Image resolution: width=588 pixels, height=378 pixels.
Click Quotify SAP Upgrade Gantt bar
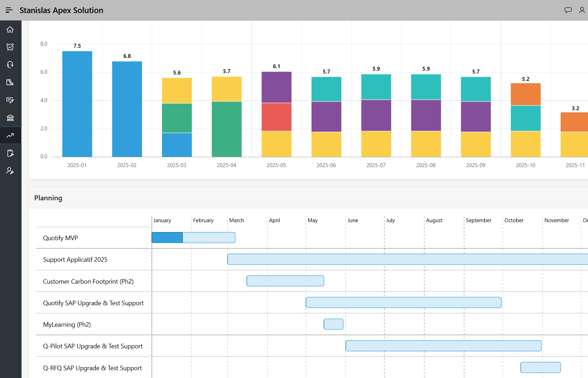[403, 302]
